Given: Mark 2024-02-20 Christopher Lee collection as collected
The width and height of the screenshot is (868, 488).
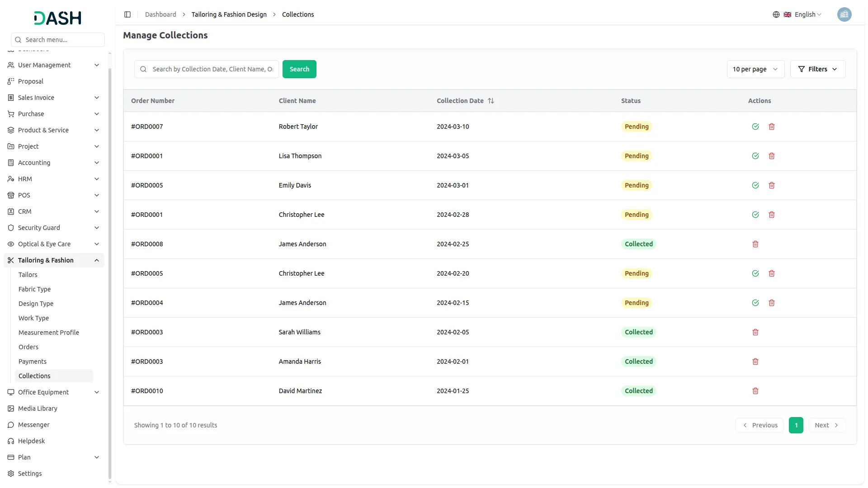Looking at the screenshot, I should 755,273.
